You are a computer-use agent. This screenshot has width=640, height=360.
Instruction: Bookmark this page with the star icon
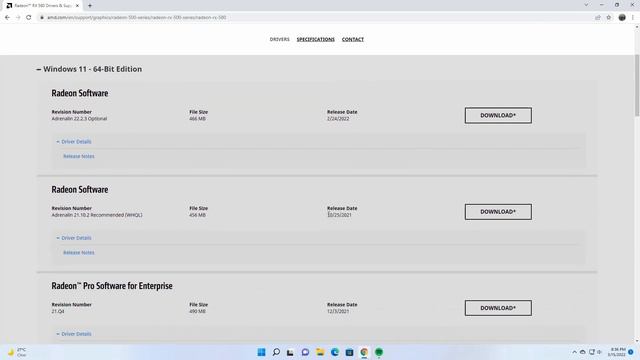(609, 18)
